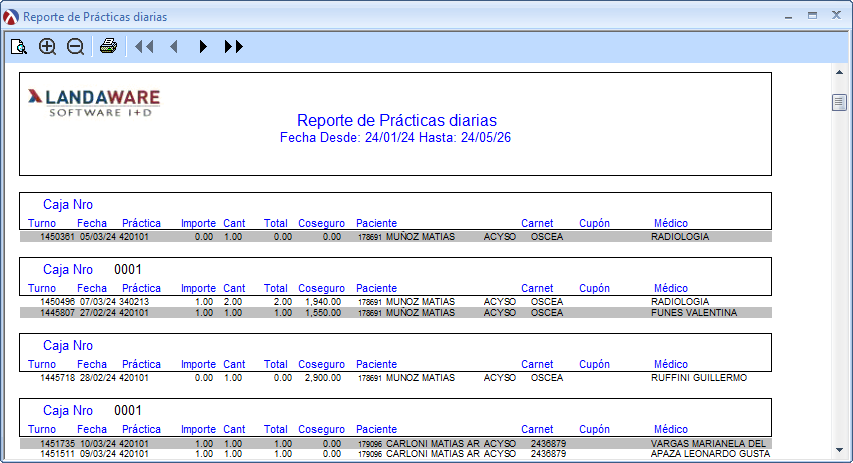Select turno number 1450496
The image size is (853, 463).
(57, 302)
